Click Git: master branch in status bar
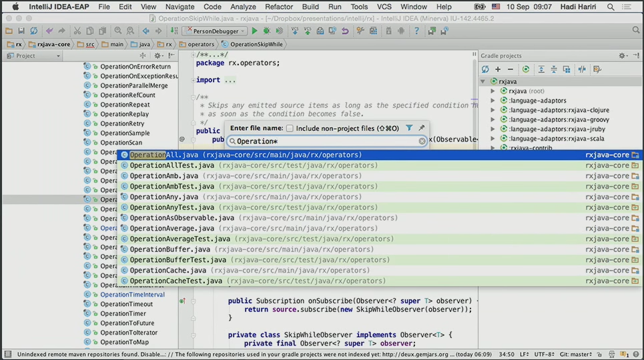 tap(575, 354)
